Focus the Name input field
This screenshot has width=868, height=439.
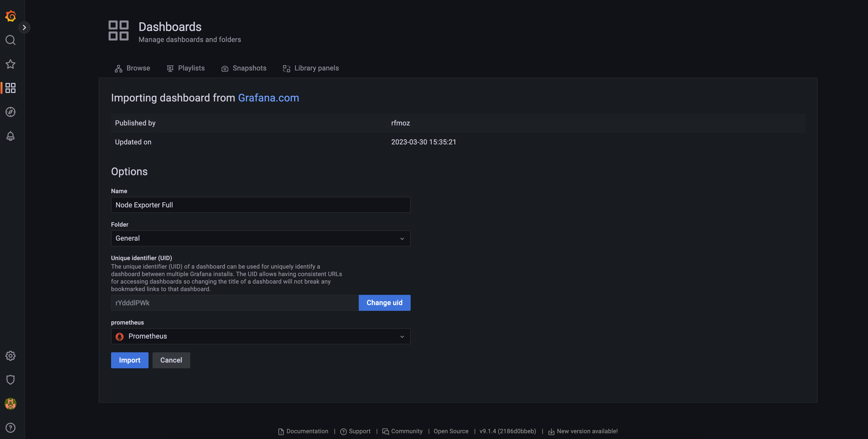(x=261, y=205)
